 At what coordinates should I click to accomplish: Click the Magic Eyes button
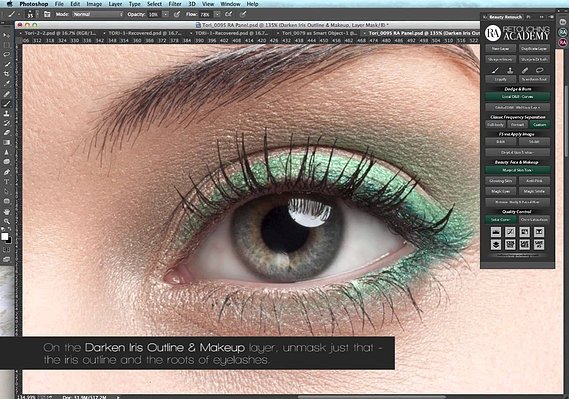(500, 192)
